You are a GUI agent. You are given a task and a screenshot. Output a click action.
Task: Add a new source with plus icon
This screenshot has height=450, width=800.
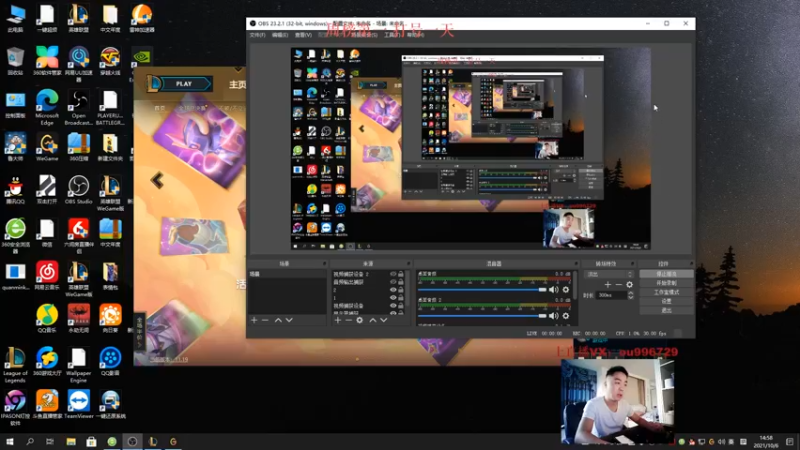(338, 320)
